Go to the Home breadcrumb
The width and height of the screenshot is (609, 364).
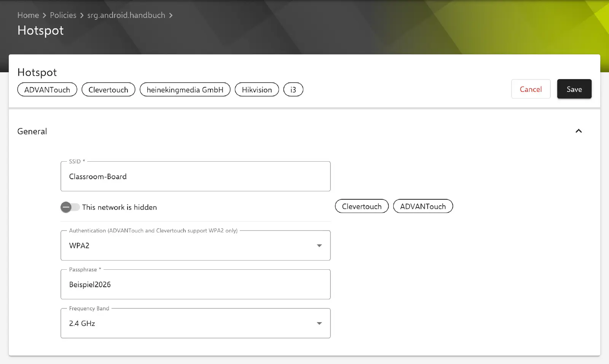point(28,15)
